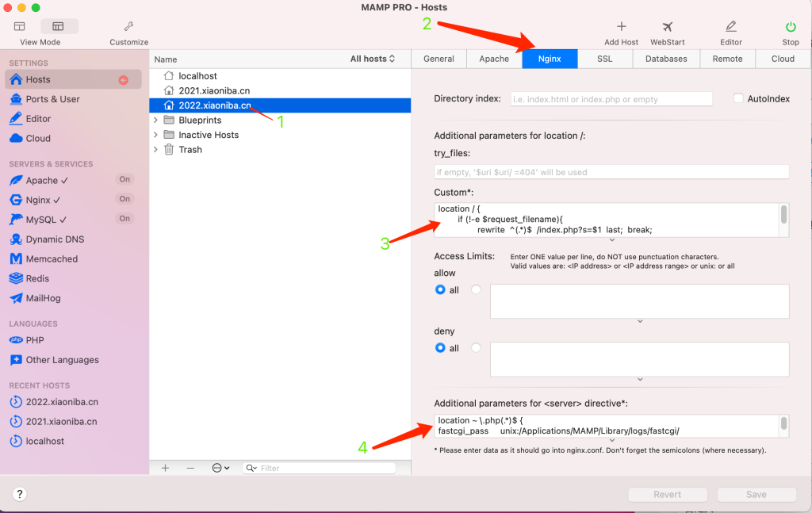Open the help question mark button
812x513 pixels.
pos(19,494)
